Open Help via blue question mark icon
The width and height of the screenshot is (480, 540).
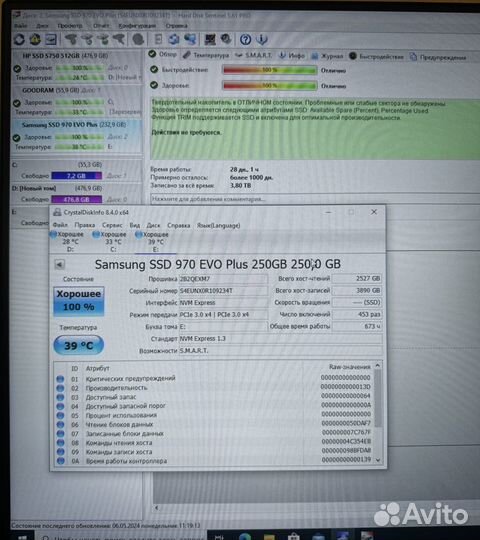coord(246,40)
